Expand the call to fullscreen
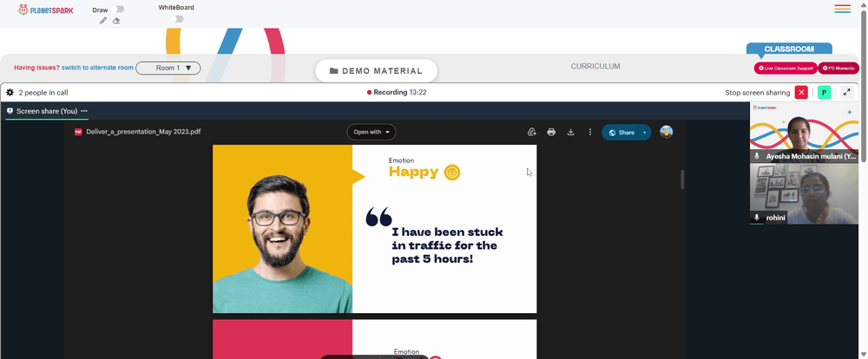The width and height of the screenshot is (868, 359). 847,93
